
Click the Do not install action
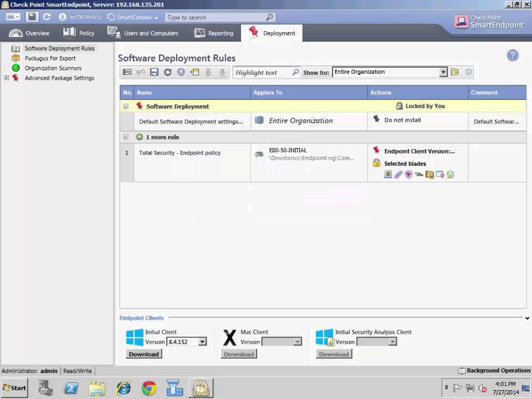pos(402,120)
